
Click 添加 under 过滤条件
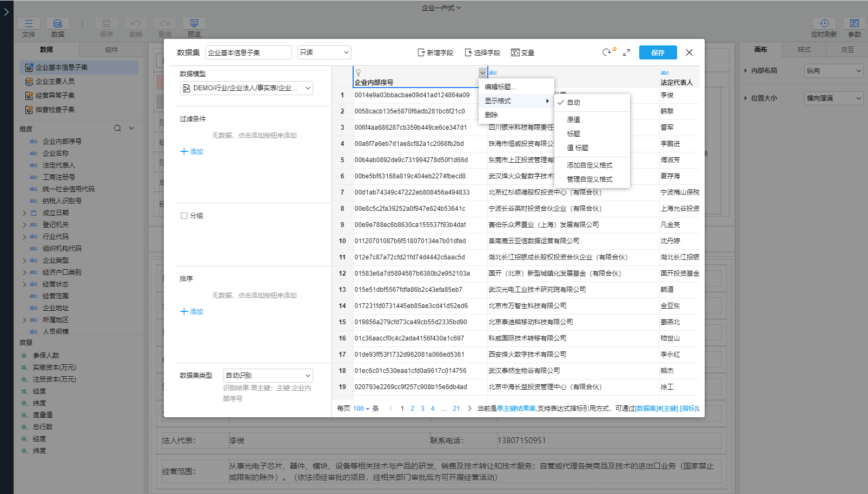click(x=191, y=152)
